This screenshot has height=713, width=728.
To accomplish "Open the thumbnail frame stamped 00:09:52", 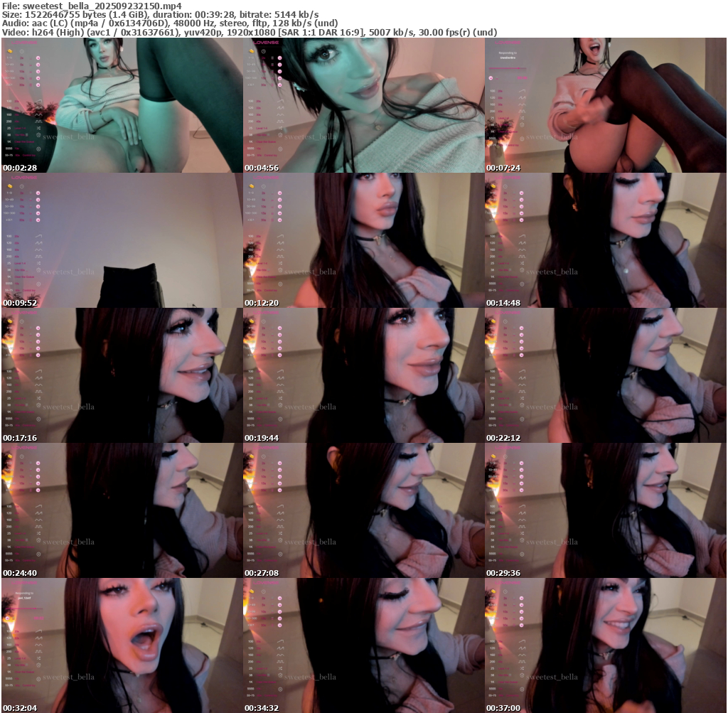I will (x=122, y=240).
